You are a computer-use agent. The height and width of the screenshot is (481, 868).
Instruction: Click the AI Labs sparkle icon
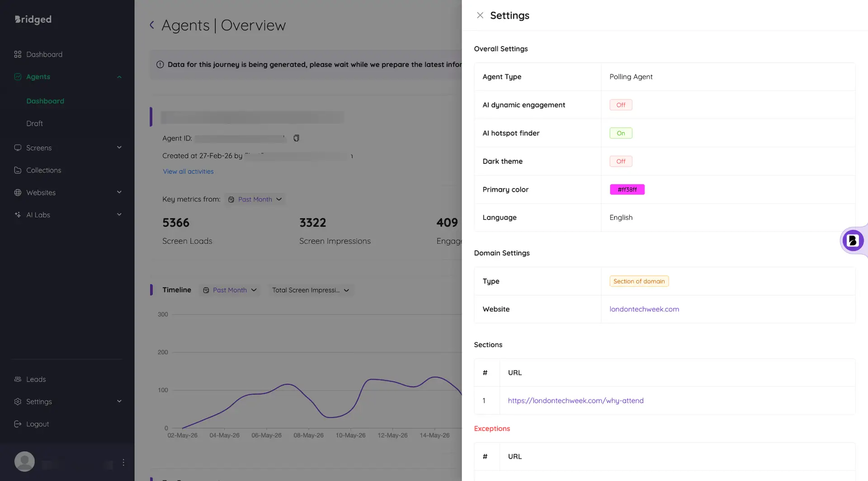tap(18, 215)
